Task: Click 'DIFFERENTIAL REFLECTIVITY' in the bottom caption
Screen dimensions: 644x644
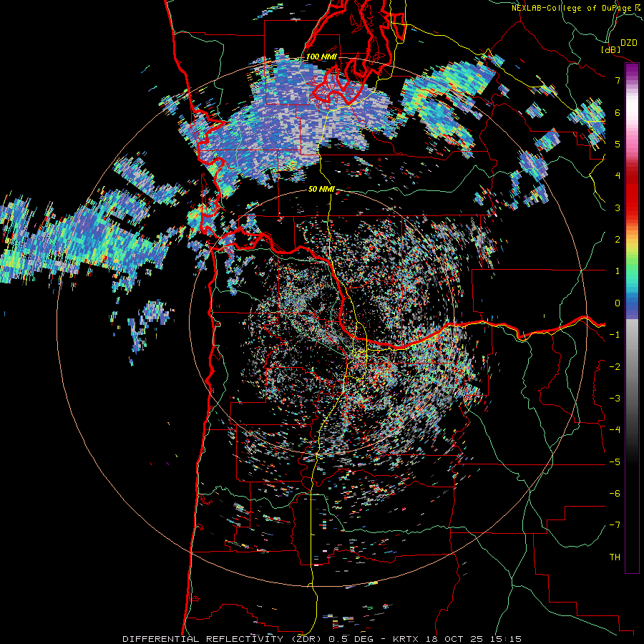Action: 203,639
